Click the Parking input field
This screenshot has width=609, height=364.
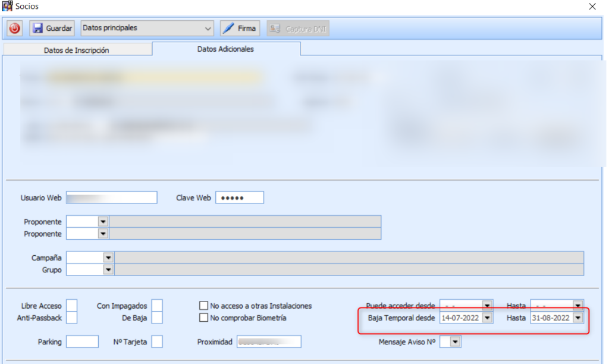pos(82,341)
